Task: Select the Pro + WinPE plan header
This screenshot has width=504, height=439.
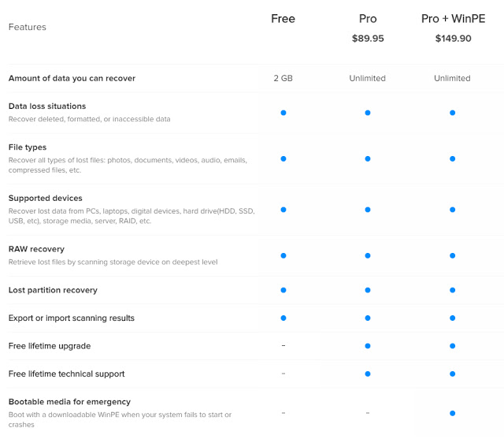Action: [x=453, y=19]
